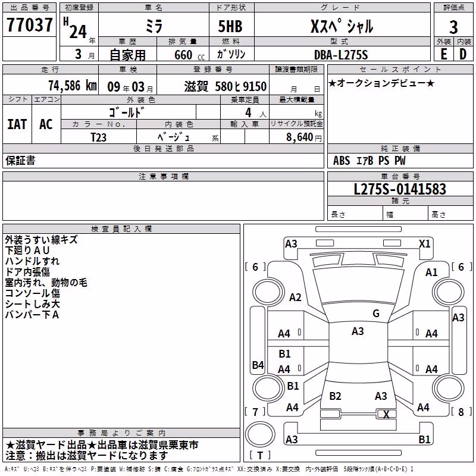Click the lot number 77037
The width and height of the screenshot is (476, 476).
[x=29, y=25]
